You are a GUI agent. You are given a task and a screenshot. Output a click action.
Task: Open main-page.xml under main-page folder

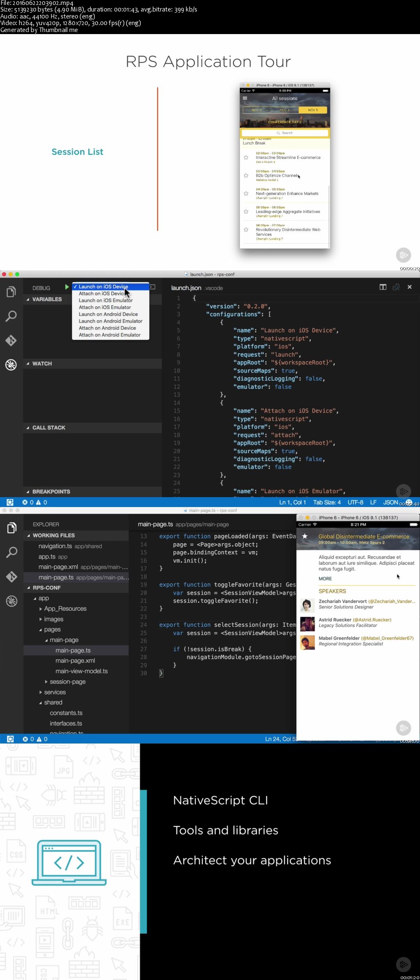[x=76, y=661]
